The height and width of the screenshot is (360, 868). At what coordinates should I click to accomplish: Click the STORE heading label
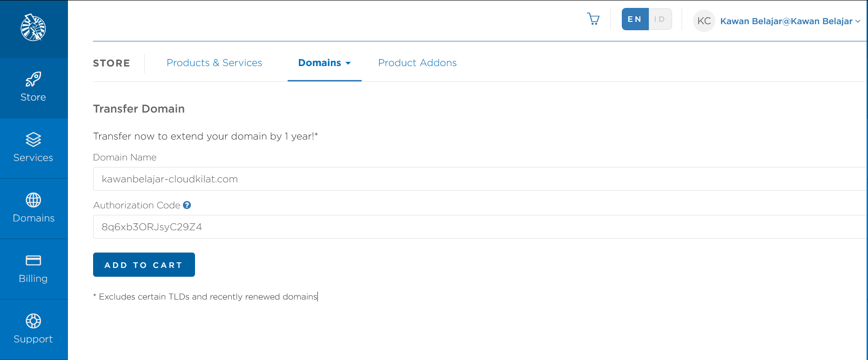111,63
